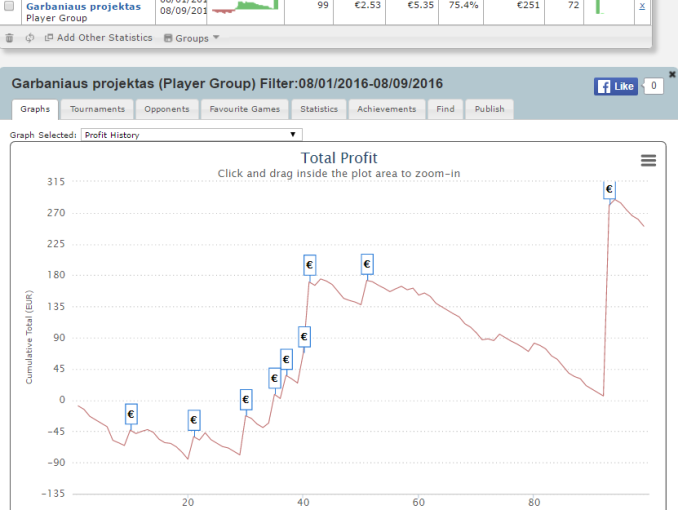Remove row using the x link
The width and height of the screenshot is (678, 510).
tap(642, 6)
